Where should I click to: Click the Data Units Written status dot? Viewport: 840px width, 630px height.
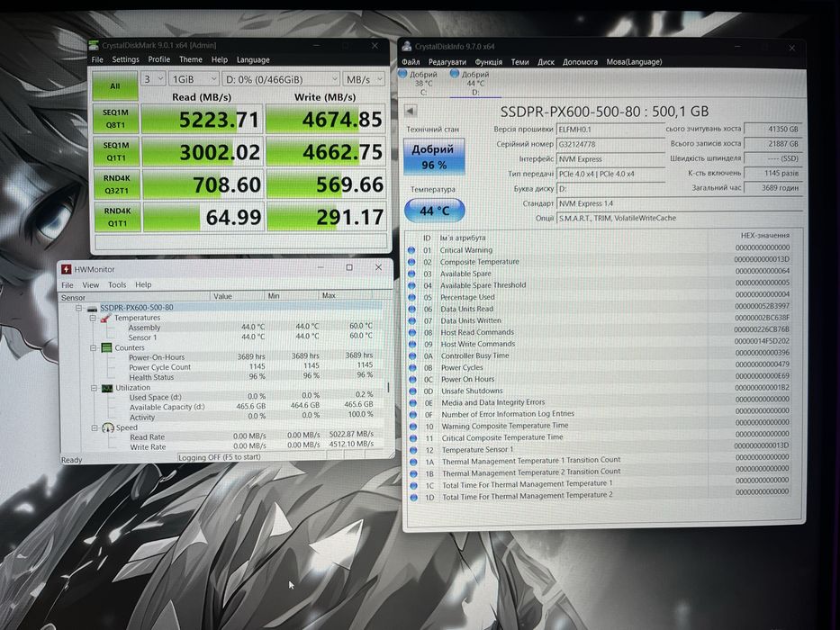tap(412, 321)
